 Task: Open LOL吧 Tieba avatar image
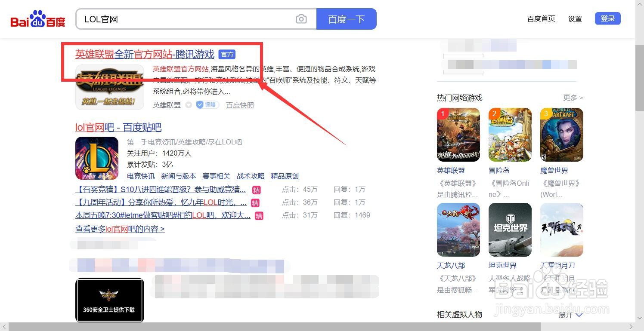point(97,158)
